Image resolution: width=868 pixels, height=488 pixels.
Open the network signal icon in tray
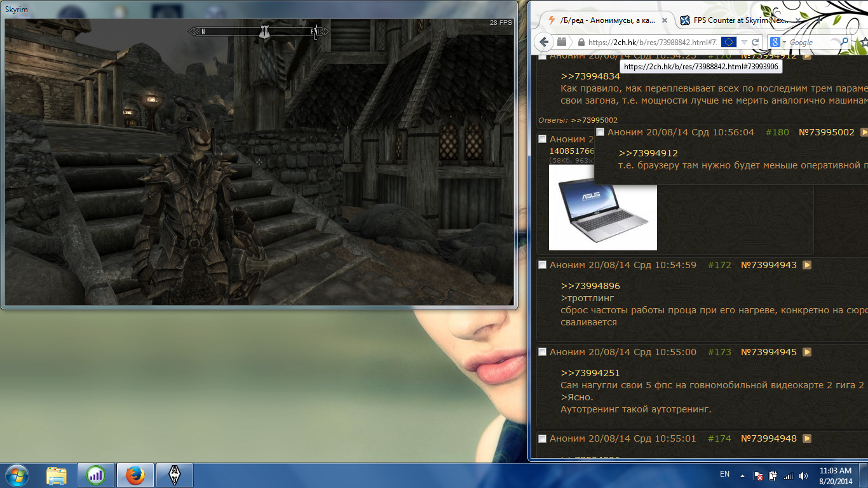coord(789,475)
